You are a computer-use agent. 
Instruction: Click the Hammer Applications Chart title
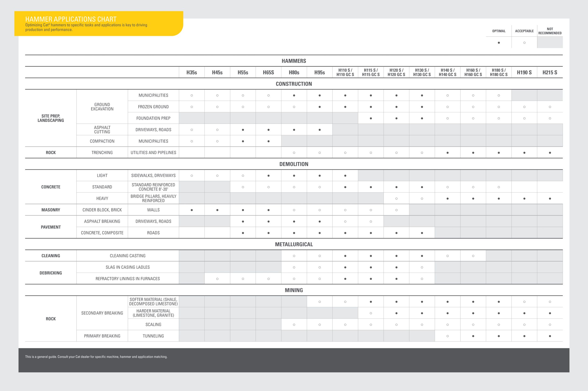(71, 19)
